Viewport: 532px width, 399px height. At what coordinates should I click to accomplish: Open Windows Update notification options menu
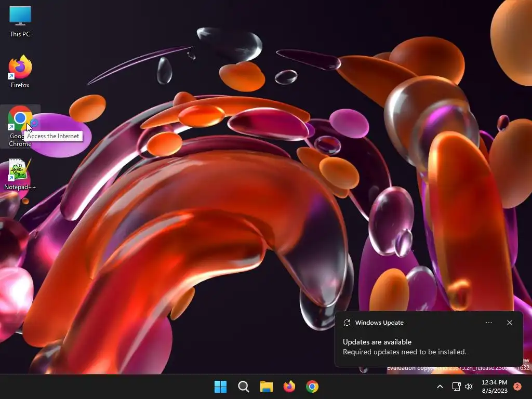pyautogui.click(x=489, y=323)
